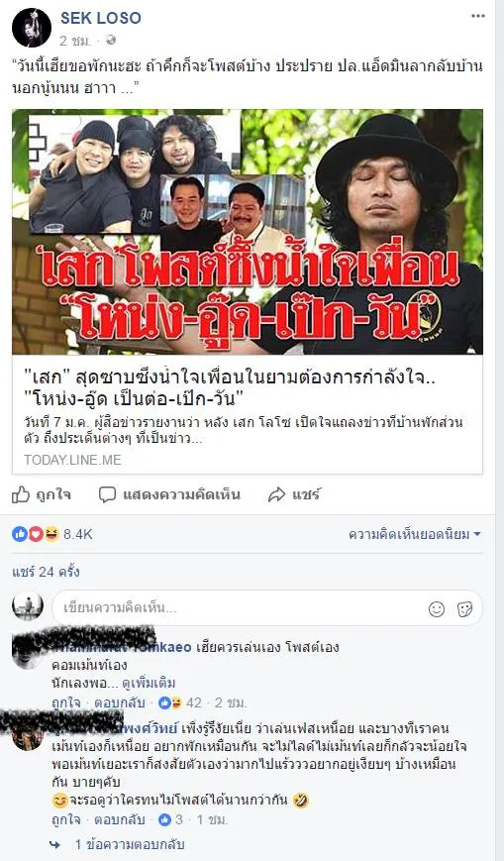This screenshot has width=504, height=861.
Task: Expand the 1 ข้อความตอบกลับ reply thread
Action: click(x=129, y=844)
